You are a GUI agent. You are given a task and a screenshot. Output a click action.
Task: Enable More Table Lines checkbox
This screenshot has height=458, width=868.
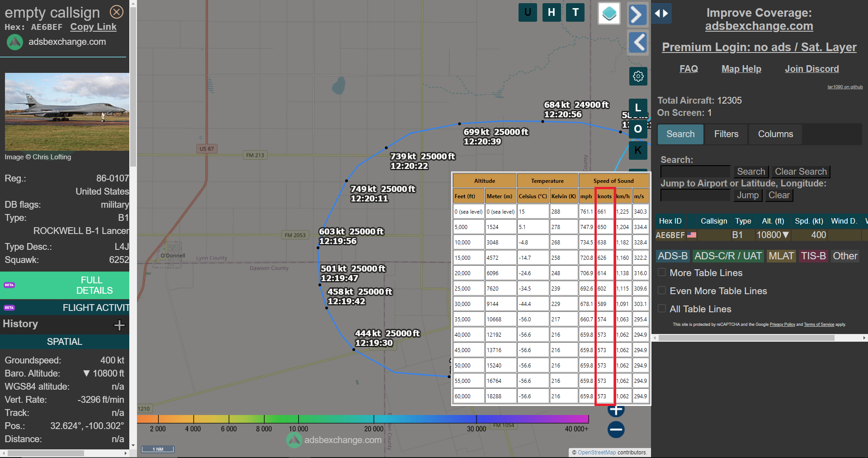point(662,272)
